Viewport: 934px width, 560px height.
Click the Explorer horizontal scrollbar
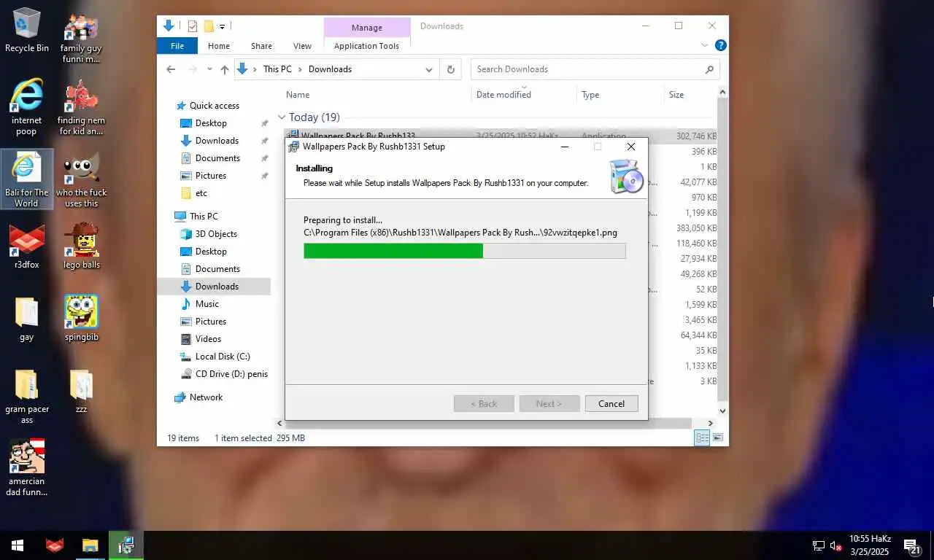tap(488, 423)
